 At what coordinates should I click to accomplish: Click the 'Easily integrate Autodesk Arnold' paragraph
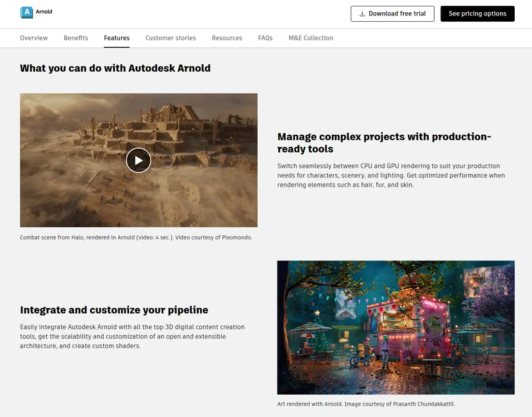tap(132, 337)
